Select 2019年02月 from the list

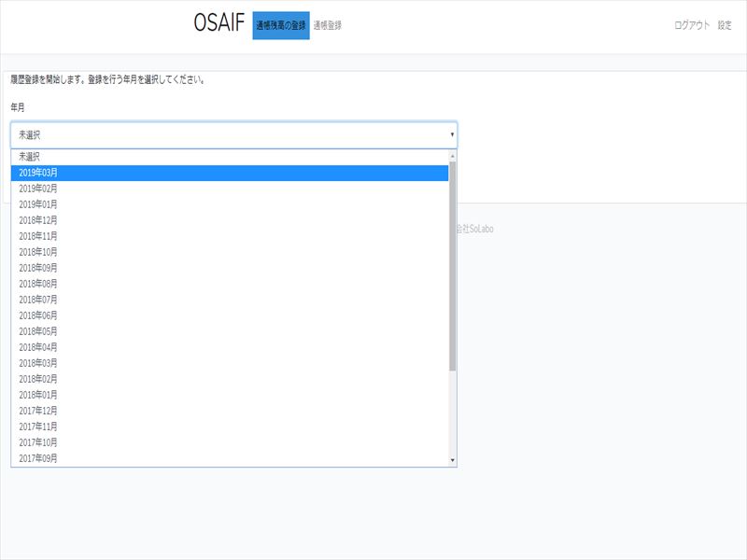tap(230, 189)
